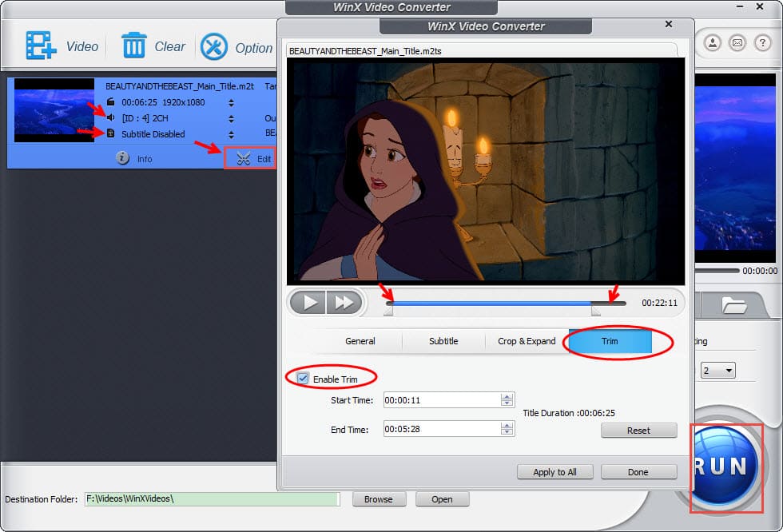Open the Option wrench icon
The image size is (783, 532).
pyautogui.click(x=214, y=47)
